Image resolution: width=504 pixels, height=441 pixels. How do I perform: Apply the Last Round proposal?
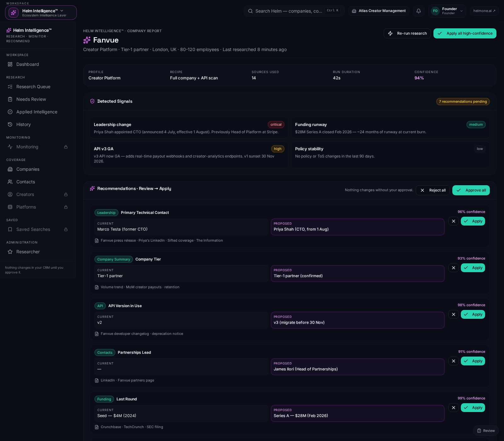click(473, 408)
